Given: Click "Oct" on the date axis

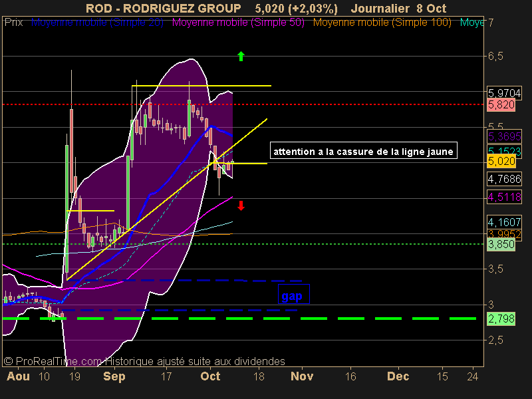Looking at the screenshot, I should pos(210,376).
